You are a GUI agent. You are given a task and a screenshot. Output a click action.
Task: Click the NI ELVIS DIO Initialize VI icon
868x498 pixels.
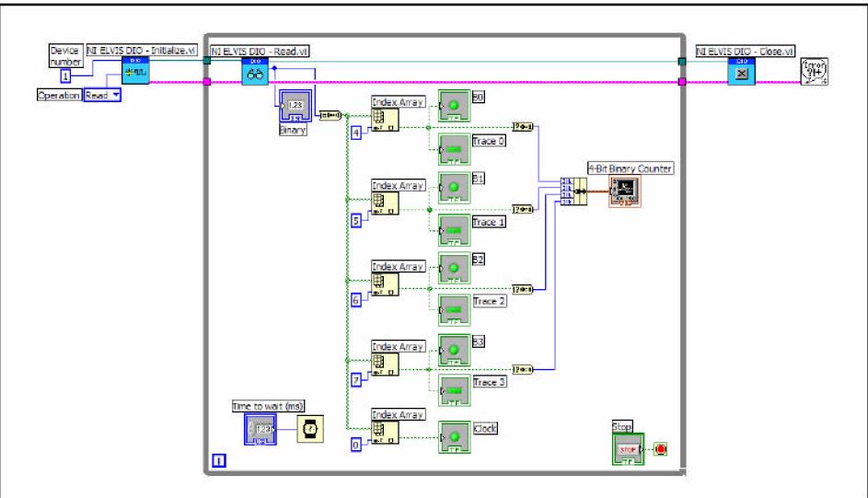point(134,75)
